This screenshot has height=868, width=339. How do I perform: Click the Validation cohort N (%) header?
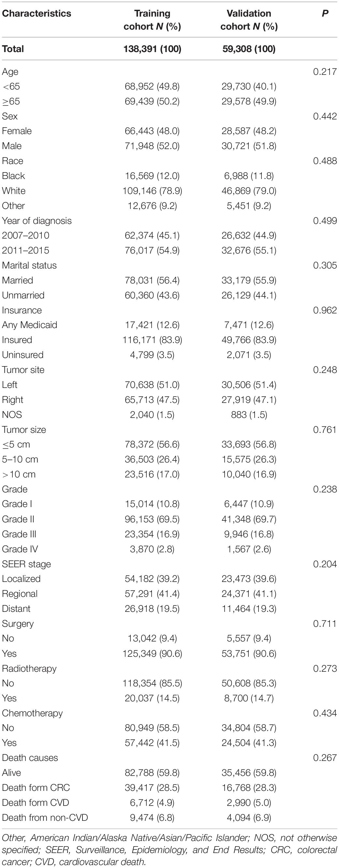[x=249, y=20]
